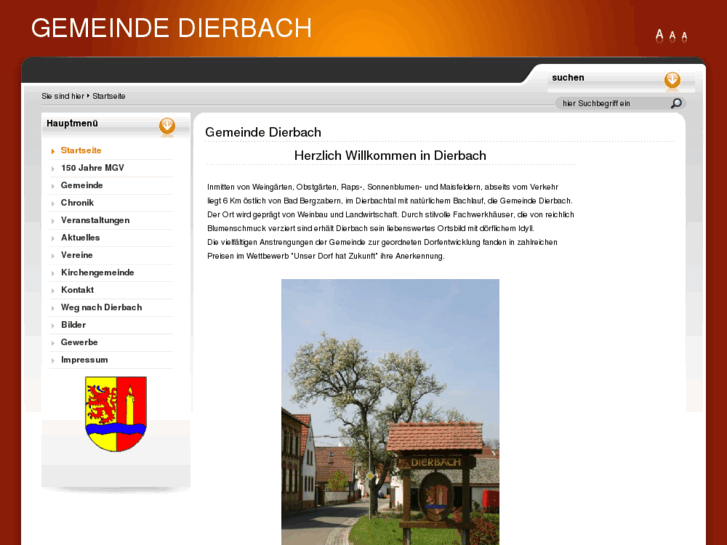The width and height of the screenshot is (727, 545).
Task: Click the suchen module heading
Action: [568, 77]
